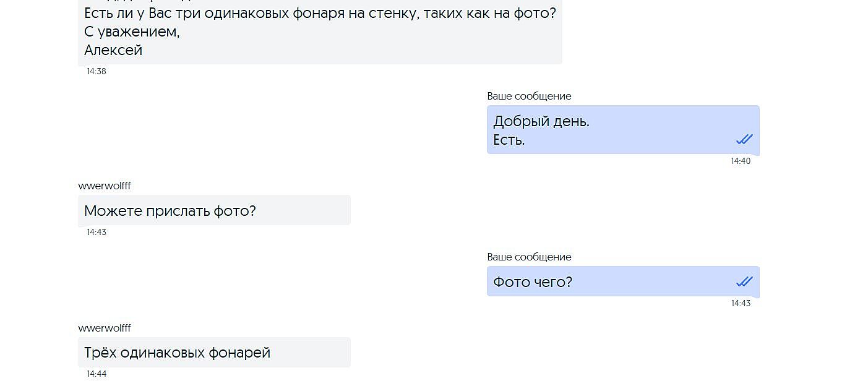The image size is (868, 386).
Task: Open wwerwolfff name above "Трёх одинаковых фонарей"
Action: tap(105, 328)
